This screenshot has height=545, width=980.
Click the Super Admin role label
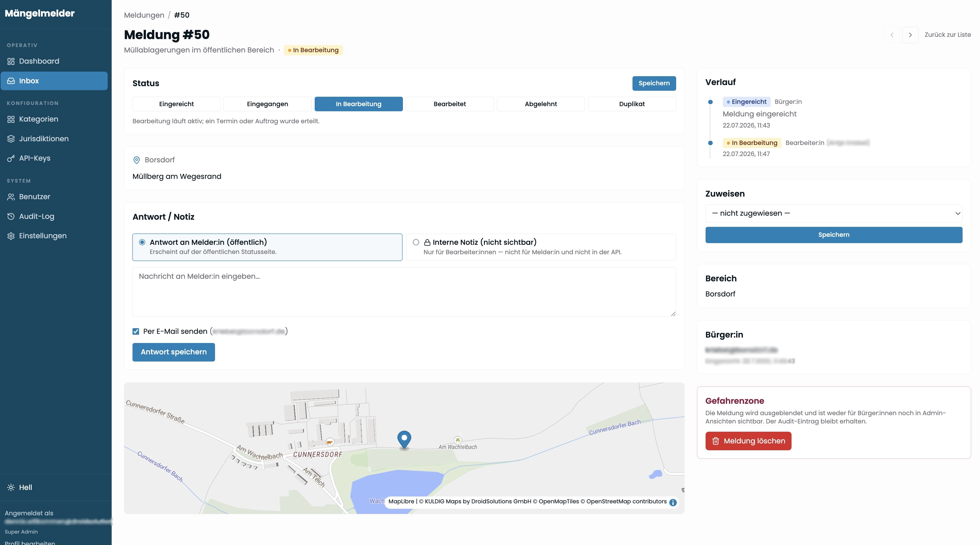[21, 532]
